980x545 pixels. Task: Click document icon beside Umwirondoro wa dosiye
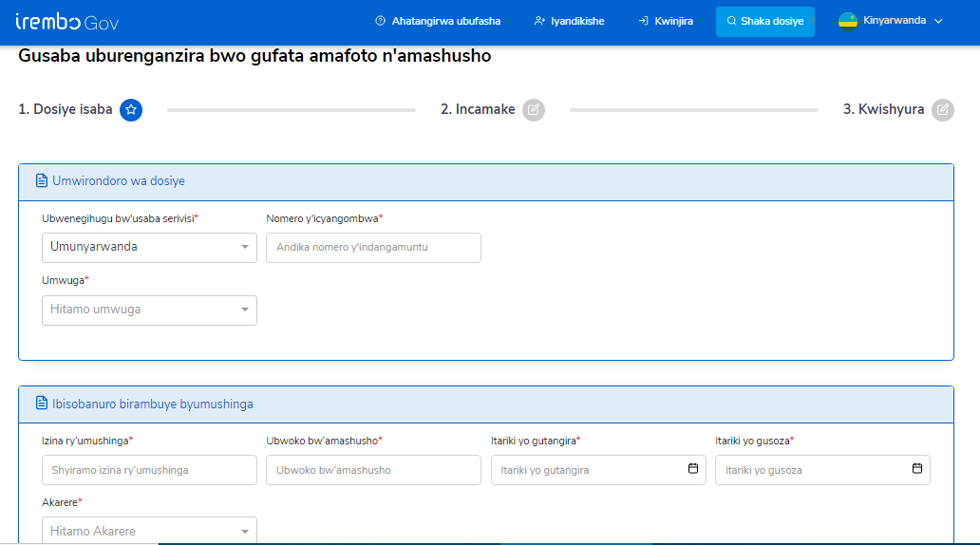[x=41, y=181]
